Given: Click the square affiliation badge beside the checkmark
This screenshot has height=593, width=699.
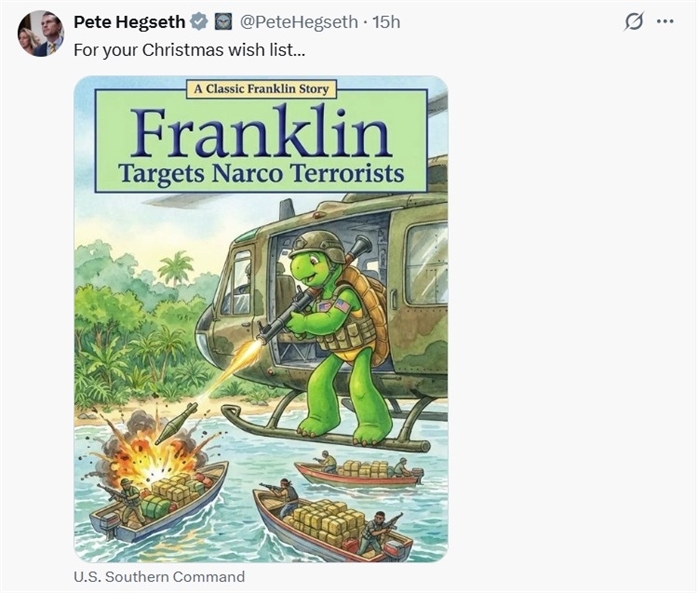Looking at the screenshot, I should pos(223,21).
